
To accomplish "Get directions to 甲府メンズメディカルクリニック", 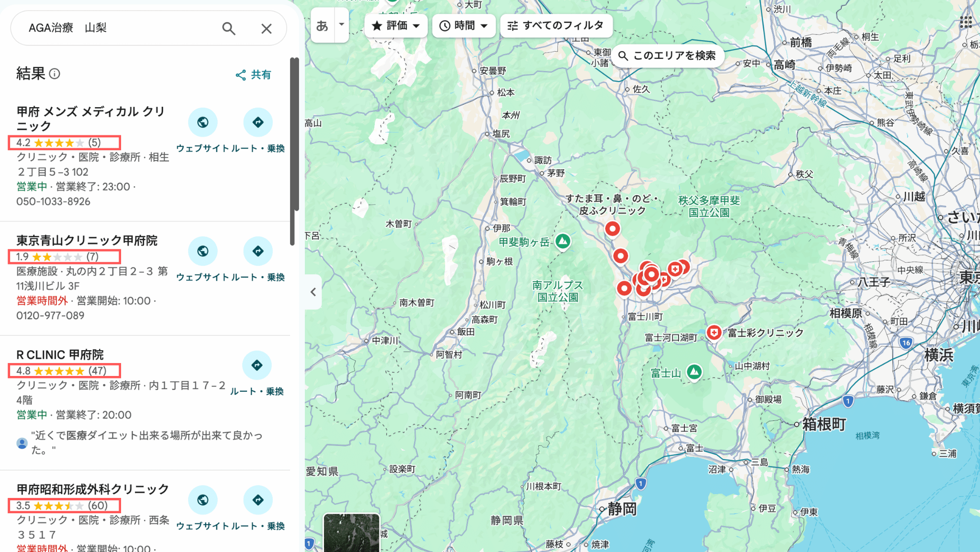I will tap(258, 122).
